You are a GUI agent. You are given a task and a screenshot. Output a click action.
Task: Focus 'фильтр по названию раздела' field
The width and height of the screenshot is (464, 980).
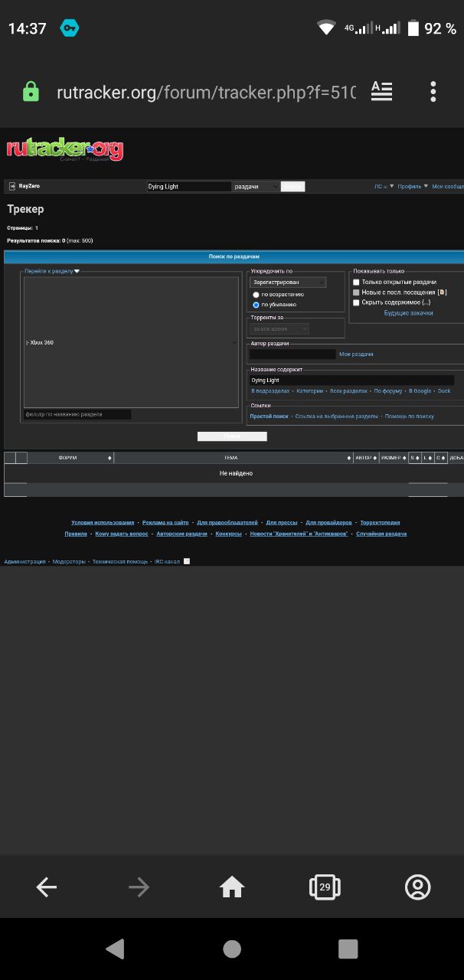click(77, 414)
